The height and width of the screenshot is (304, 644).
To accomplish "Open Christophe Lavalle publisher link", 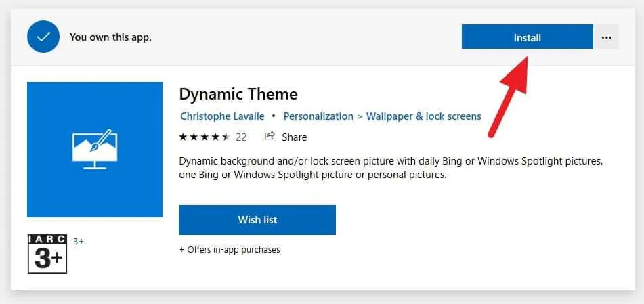I will coord(222,116).
